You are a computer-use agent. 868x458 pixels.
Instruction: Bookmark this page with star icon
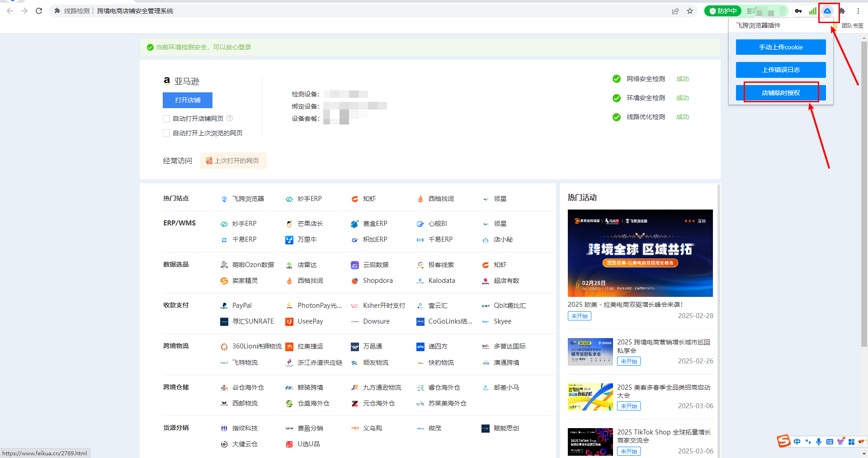point(690,11)
